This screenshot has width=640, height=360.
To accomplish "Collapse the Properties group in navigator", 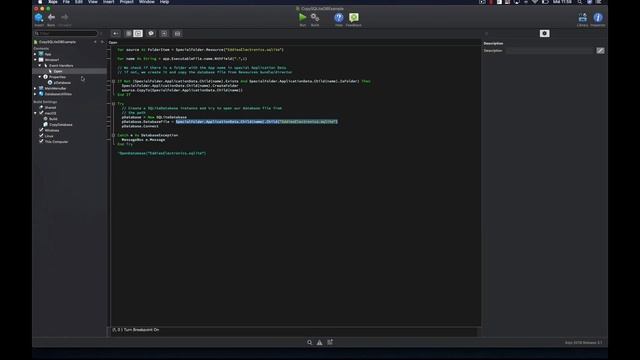I will 40,77.
